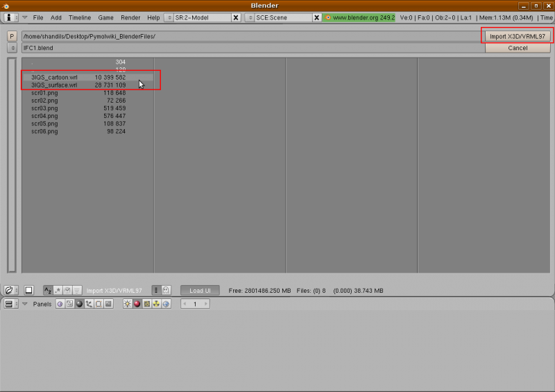Select the 3IQS_surface.wrl file
The image size is (555, 392).
pos(54,85)
